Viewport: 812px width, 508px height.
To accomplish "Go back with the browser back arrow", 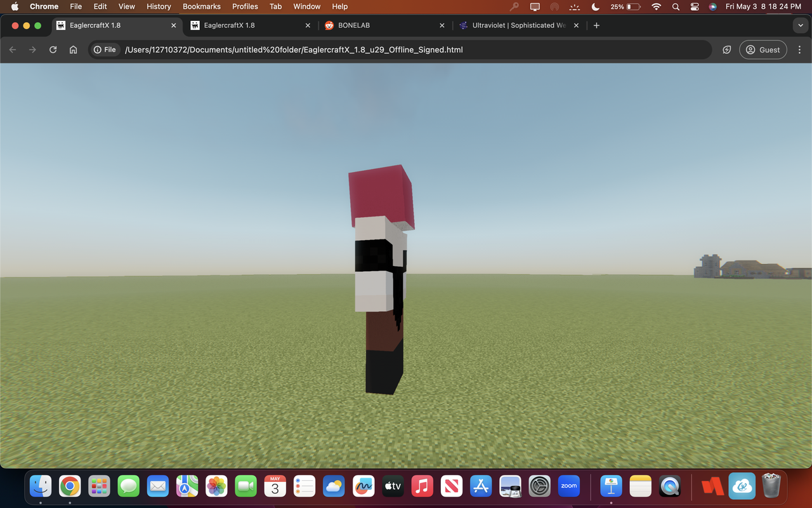I will coord(13,50).
